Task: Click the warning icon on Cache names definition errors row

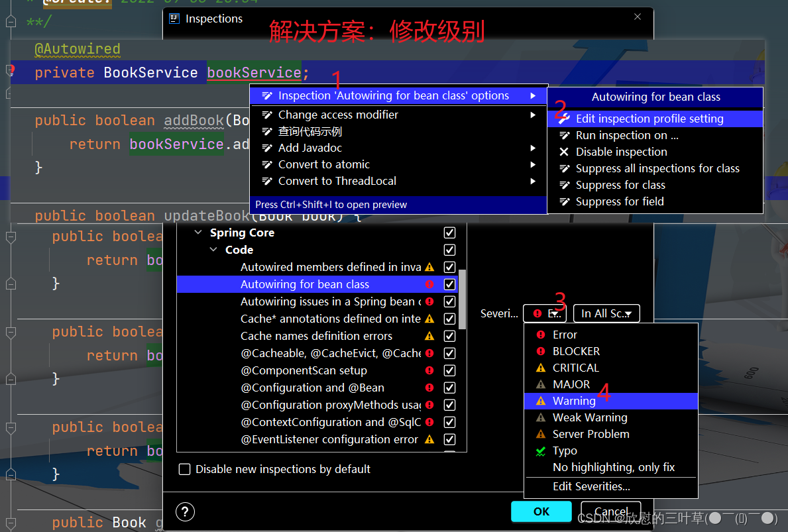Action: coord(429,336)
